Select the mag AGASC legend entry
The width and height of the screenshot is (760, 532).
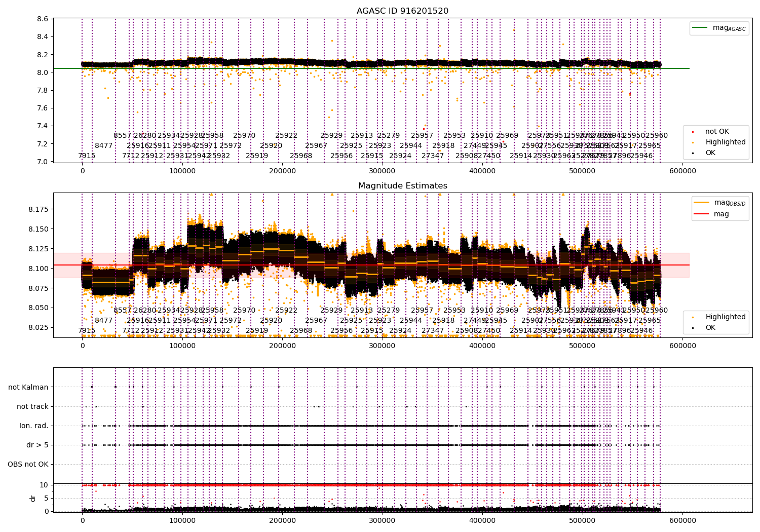[x=719, y=28]
